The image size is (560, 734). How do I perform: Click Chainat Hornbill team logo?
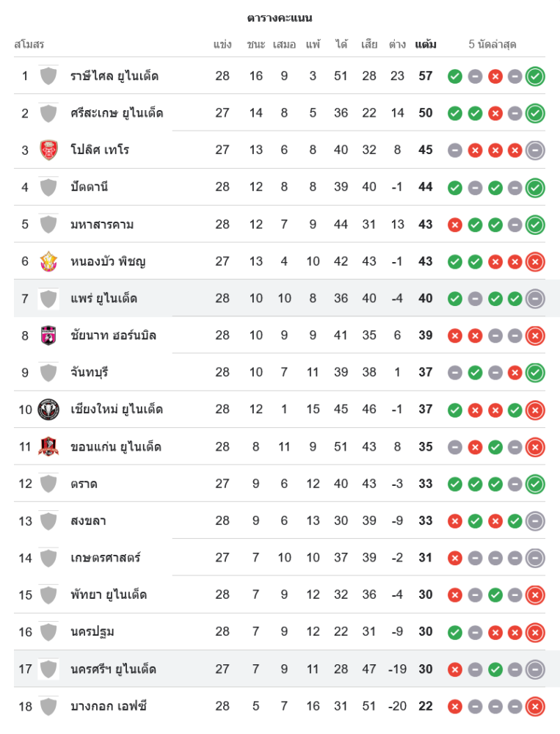[48, 335]
